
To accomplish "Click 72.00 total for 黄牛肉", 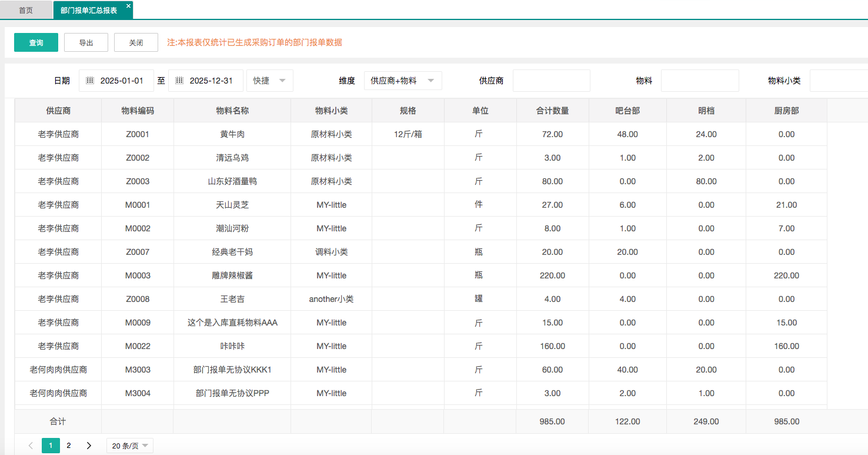I will click(553, 134).
